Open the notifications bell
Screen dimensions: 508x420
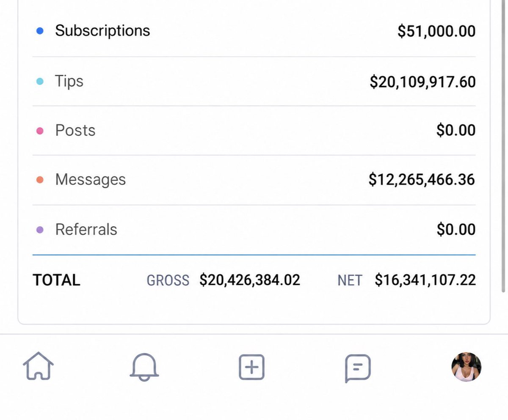coord(144,367)
